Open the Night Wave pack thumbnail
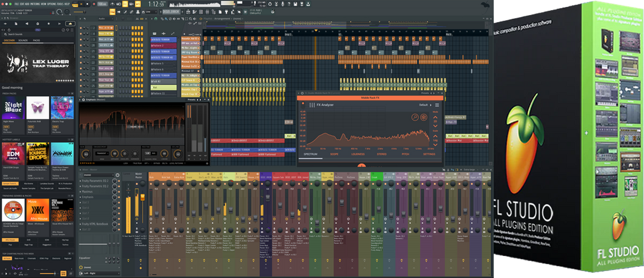The height and width of the screenshot is (278, 644). click(x=13, y=108)
